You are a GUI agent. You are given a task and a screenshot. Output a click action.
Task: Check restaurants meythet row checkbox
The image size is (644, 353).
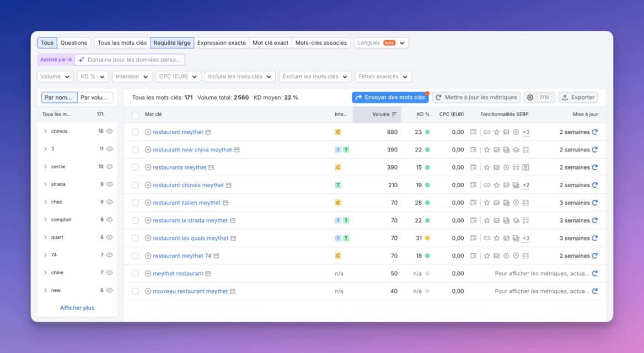(x=135, y=167)
